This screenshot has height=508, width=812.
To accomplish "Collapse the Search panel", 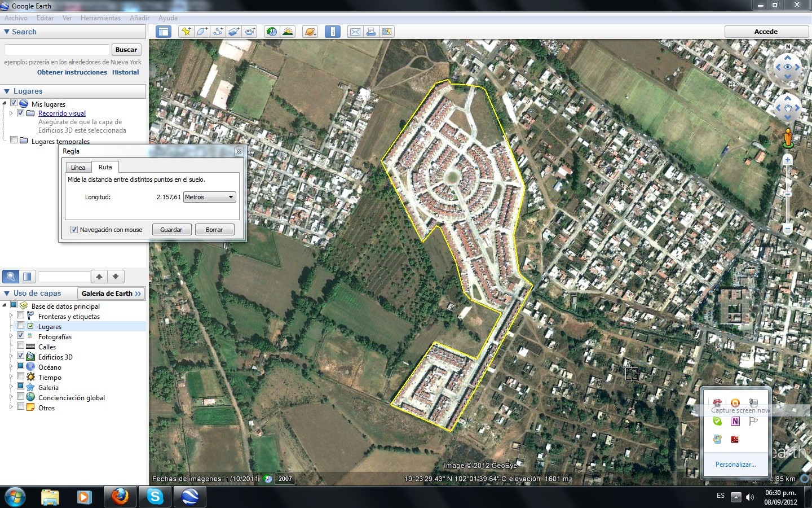I will tap(7, 32).
